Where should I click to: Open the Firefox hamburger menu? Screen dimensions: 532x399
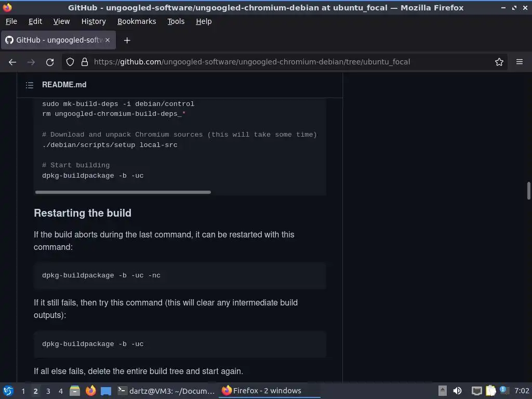click(x=519, y=62)
